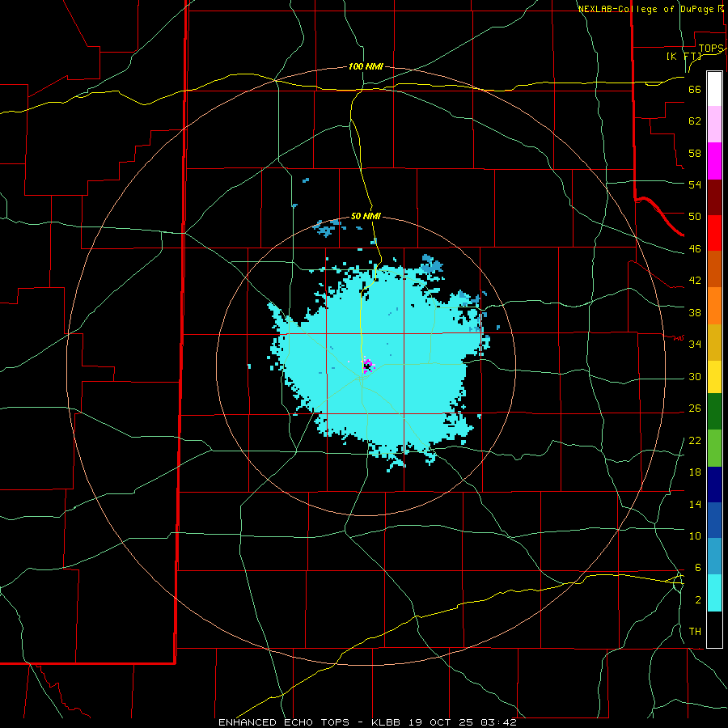The image size is (728, 728).
Task: Click the legend value 30
Action: tap(695, 376)
